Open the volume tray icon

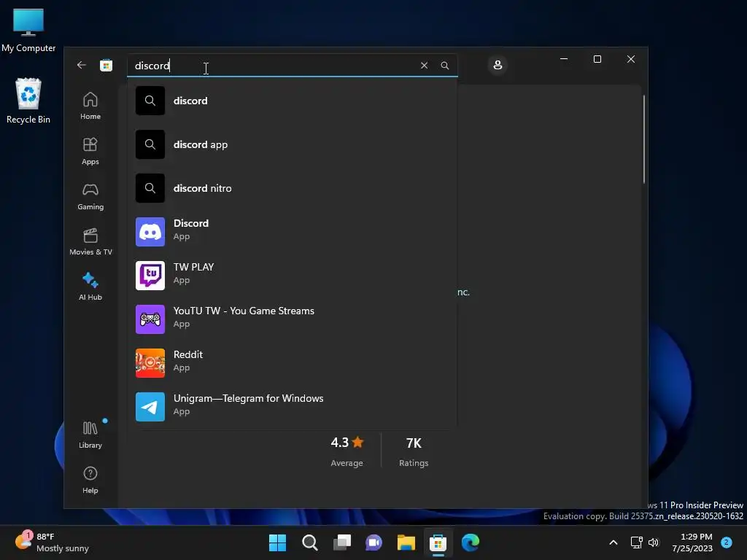[654, 542]
